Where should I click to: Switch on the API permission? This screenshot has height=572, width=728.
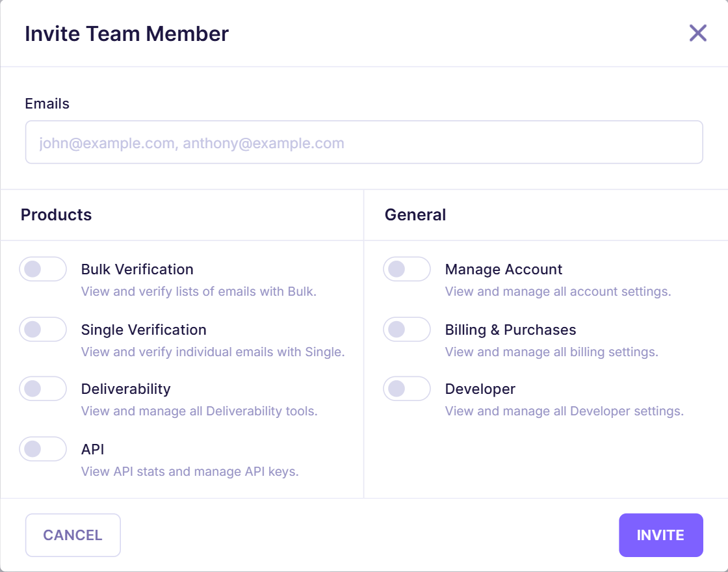(43, 449)
